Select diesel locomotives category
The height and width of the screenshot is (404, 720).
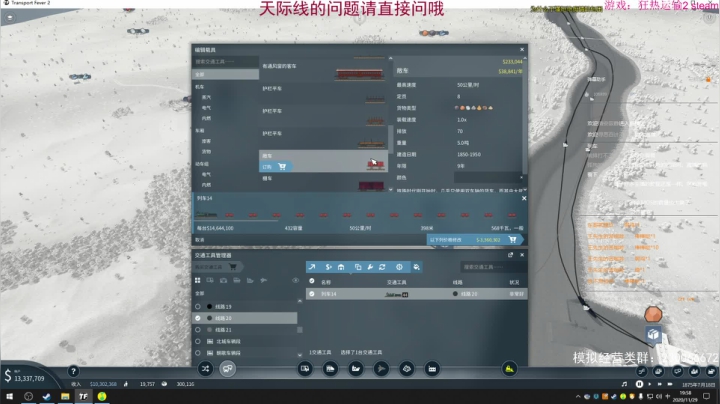pyautogui.click(x=206, y=118)
